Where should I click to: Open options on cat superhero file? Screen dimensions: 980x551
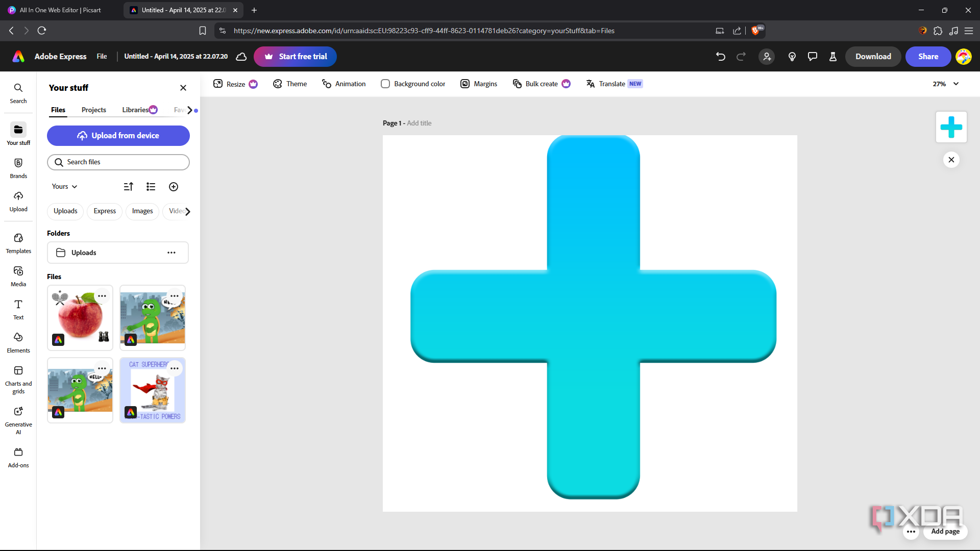tap(175, 368)
